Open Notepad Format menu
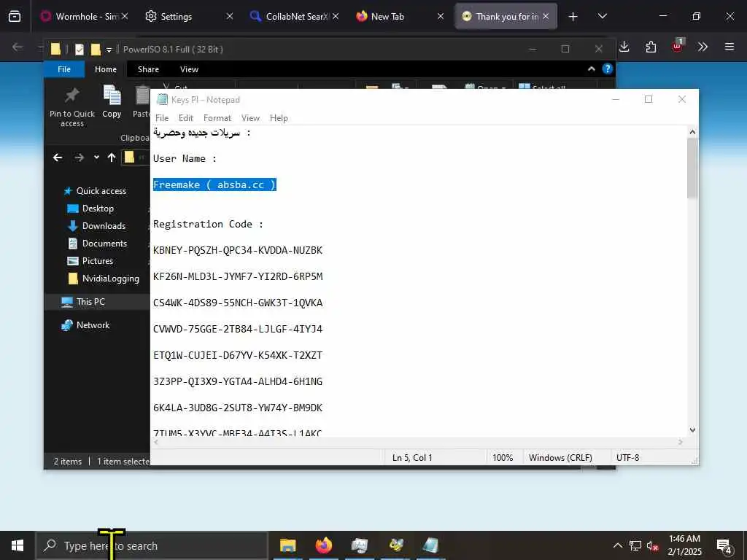The width and height of the screenshot is (747, 560). tap(217, 118)
